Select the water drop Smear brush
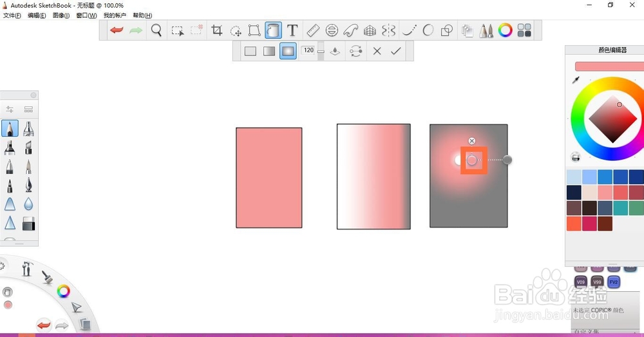Screen dimensions: 644x337 click(28, 204)
